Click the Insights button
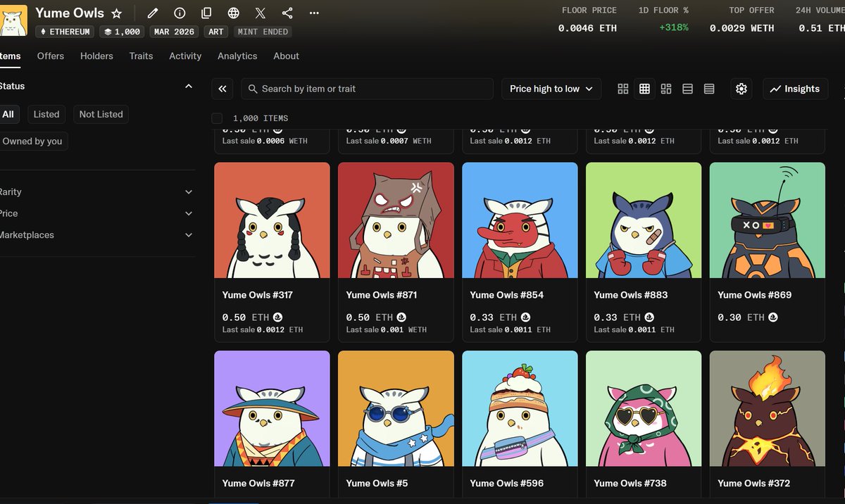 pyautogui.click(x=795, y=89)
